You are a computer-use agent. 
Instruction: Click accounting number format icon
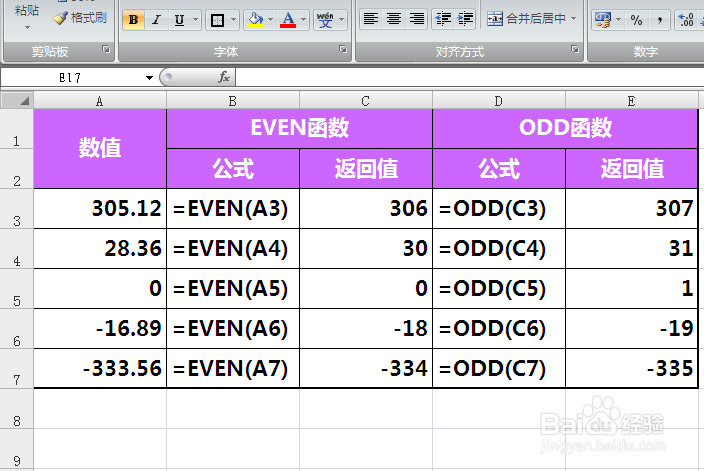[x=603, y=20]
